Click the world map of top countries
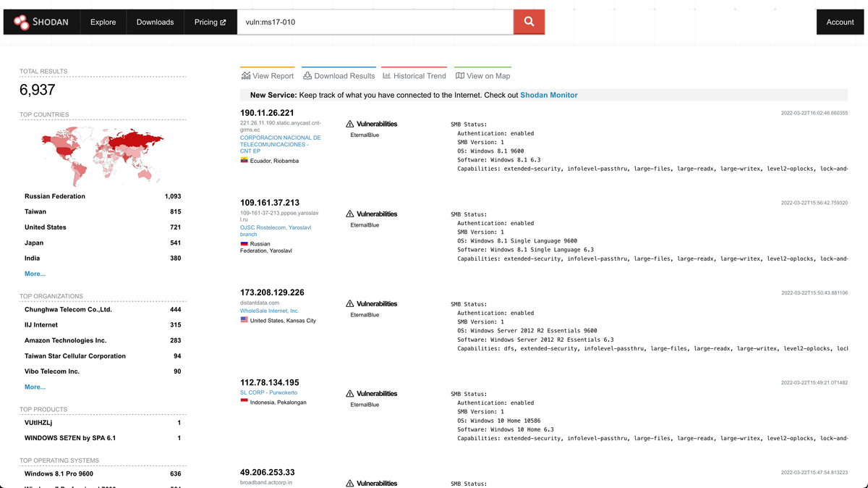The image size is (868, 488). click(103, 155)
